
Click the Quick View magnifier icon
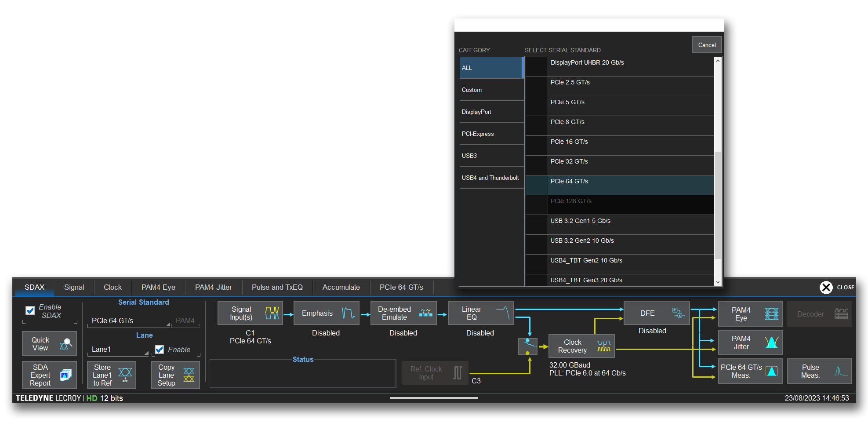pos(65,344)
